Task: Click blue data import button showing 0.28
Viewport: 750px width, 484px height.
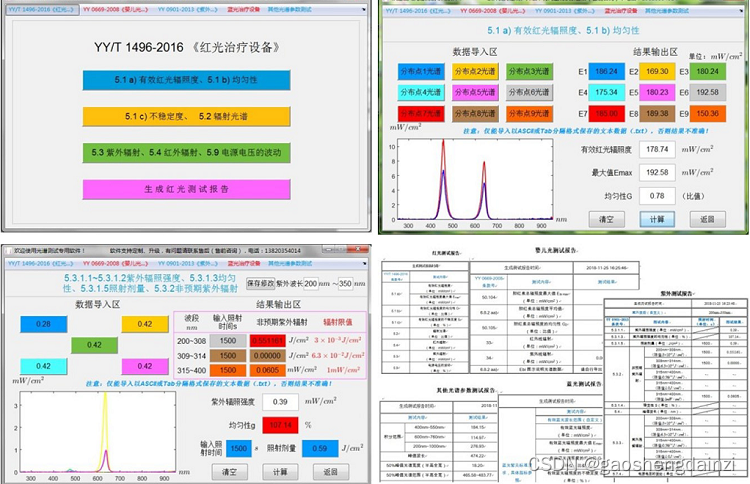Action: [x=44, y=324]
